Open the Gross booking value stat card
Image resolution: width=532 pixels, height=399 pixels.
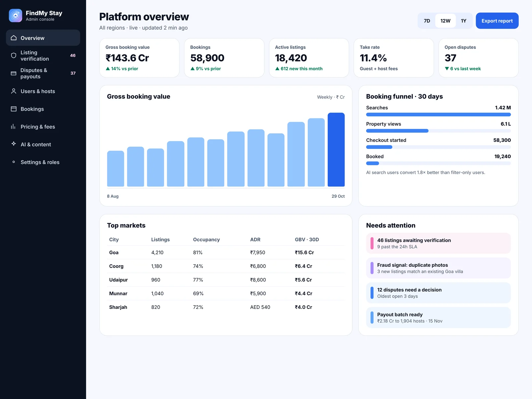139,58
